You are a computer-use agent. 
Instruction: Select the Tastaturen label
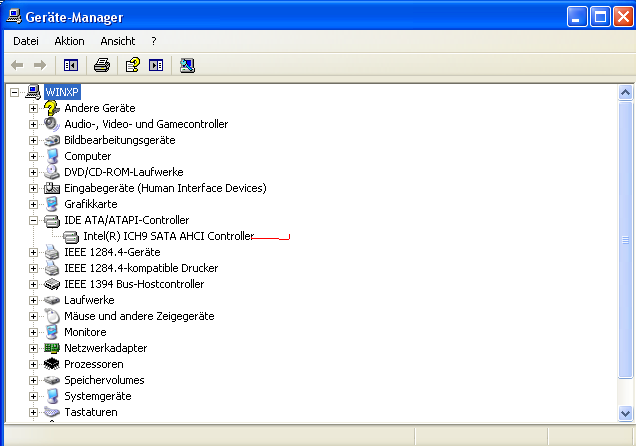pyautogui.click(x=91, y=412)
